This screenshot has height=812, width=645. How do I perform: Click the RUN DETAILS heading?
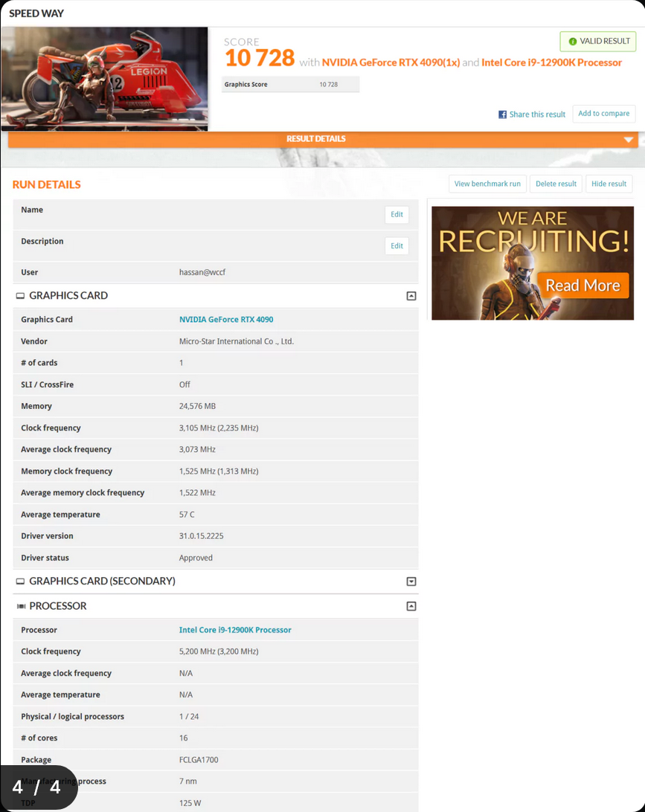pos(47,185)
